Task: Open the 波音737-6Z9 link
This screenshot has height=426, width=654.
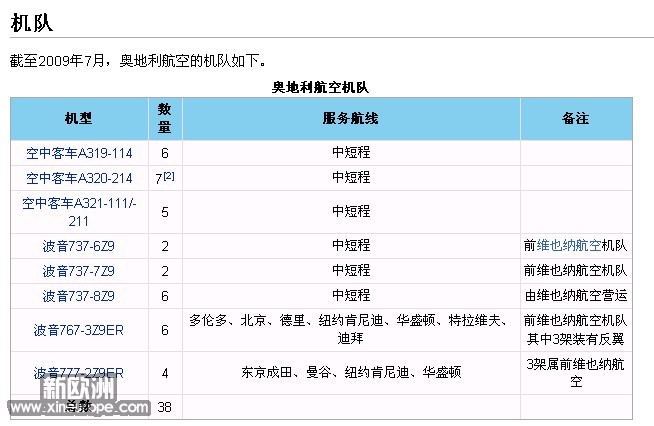Action: [x=78, y=246]
